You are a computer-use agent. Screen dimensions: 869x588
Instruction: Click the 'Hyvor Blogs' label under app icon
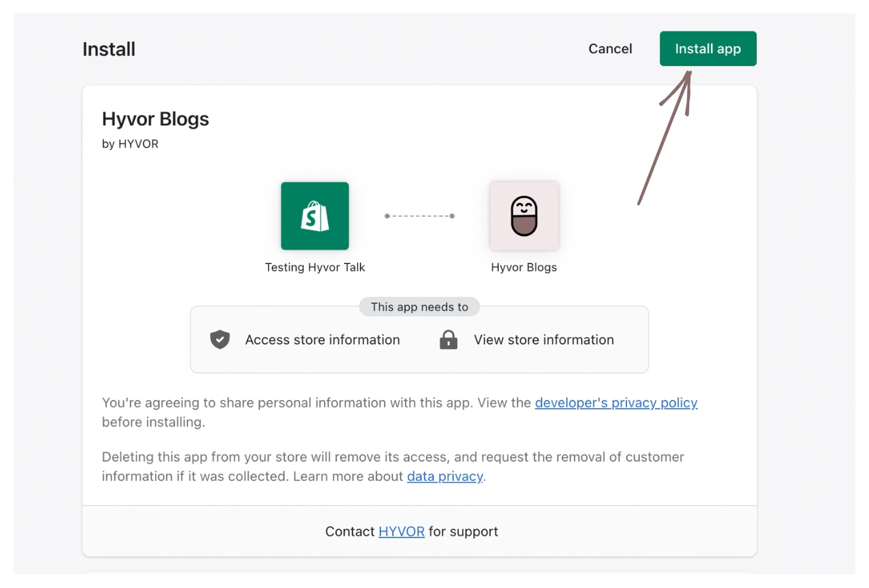pyautogui.click(x=524, y=267)
